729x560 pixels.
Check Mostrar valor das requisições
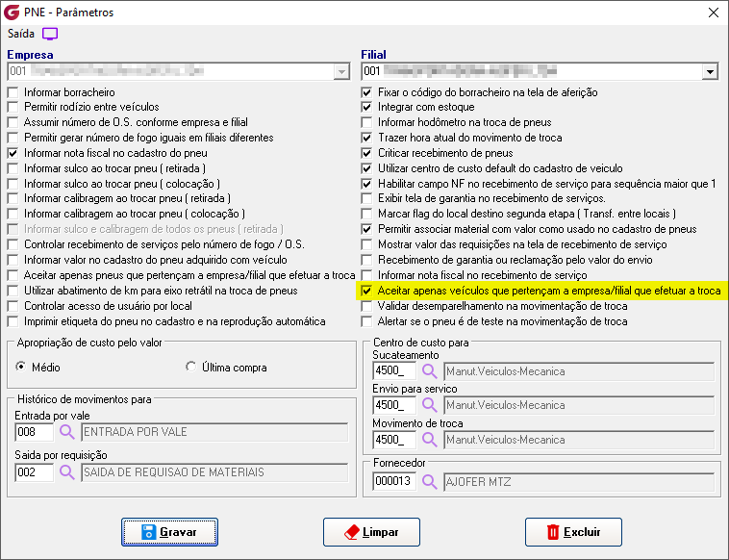(366, 244)
